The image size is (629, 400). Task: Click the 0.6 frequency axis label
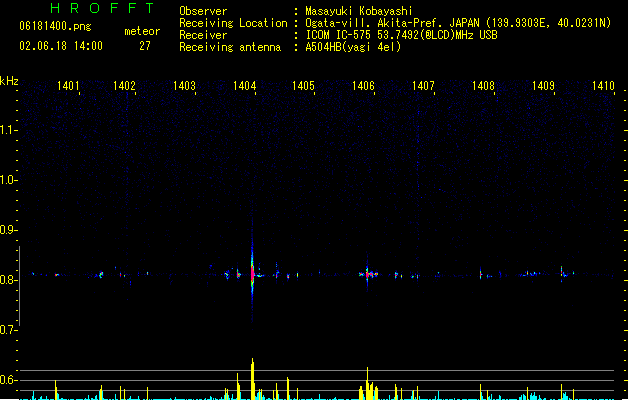click(x=7, y=380)
